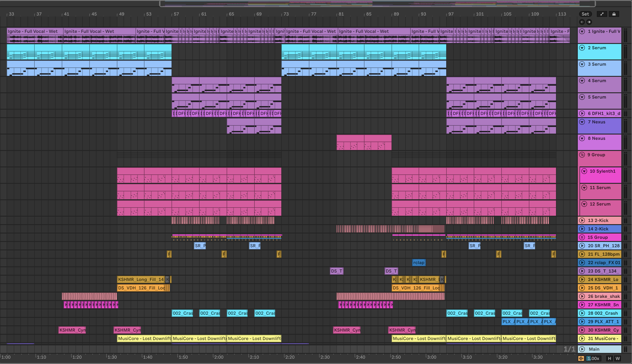Toggle the Lock Envelopes padlock button

(x=614, y=14)
